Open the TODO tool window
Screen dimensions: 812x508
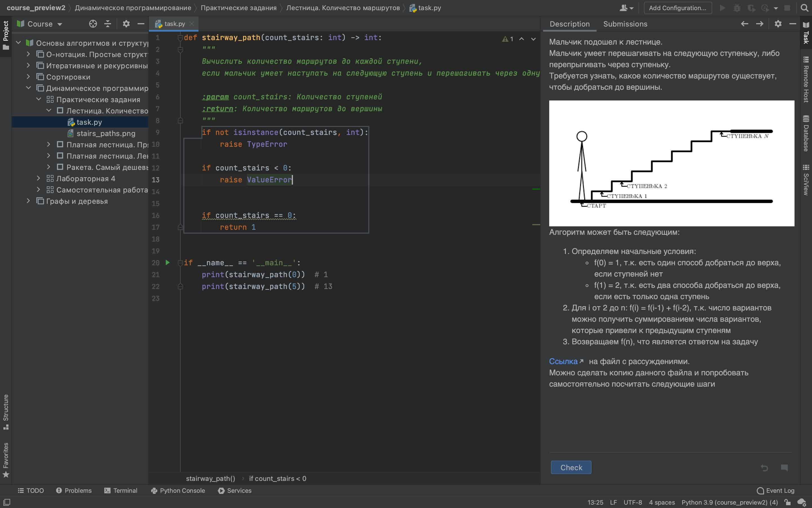click(31, 491)
